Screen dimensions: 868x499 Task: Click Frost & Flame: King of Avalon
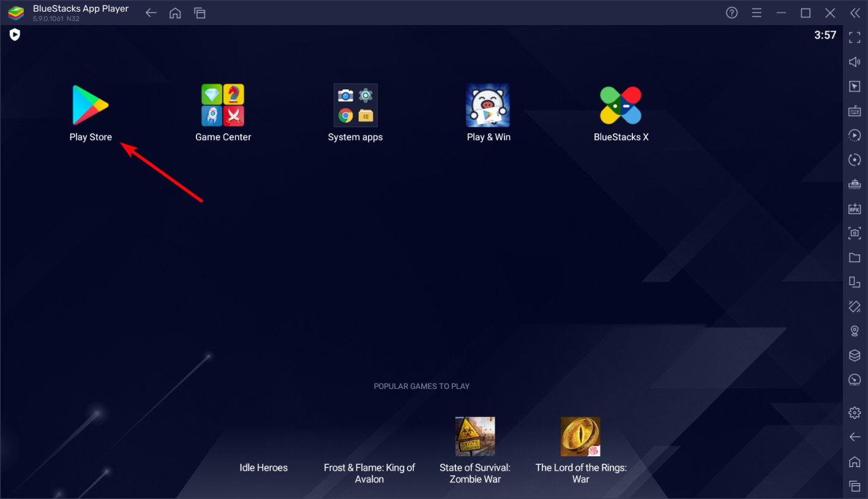point(370,473)
